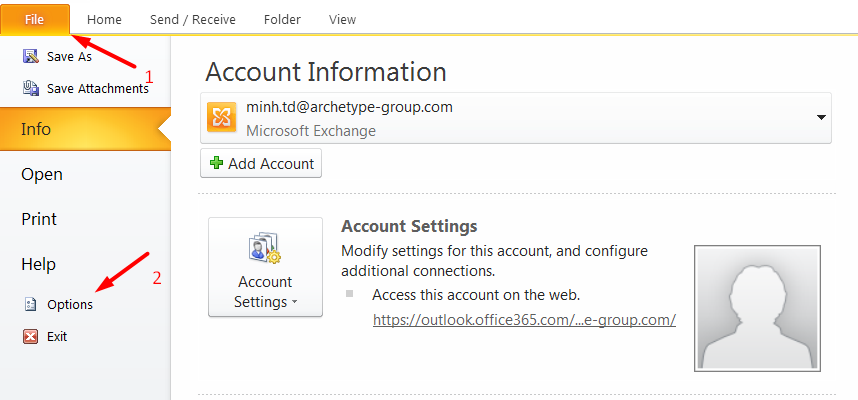Click the minh.td@archetype-group.com account text
The width and height of the screenshot is (858, 400).
pyautogui.click(x=350, y=107)
